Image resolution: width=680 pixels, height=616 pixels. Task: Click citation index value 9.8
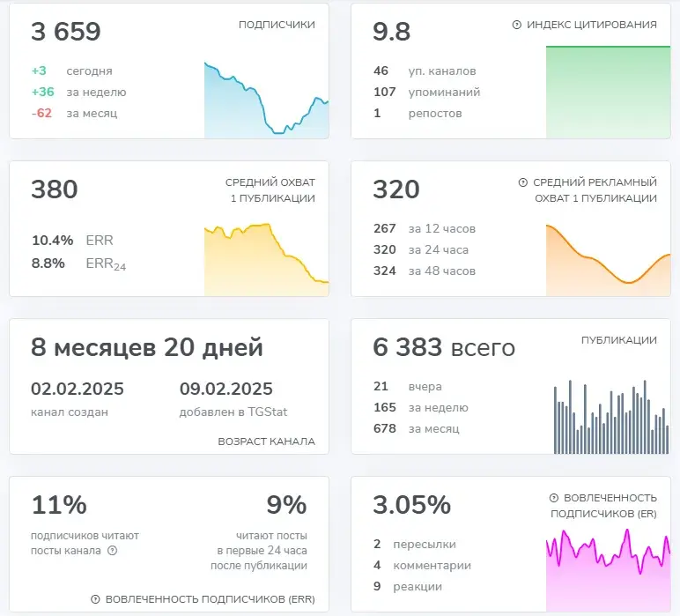click(x=392, y=32)
